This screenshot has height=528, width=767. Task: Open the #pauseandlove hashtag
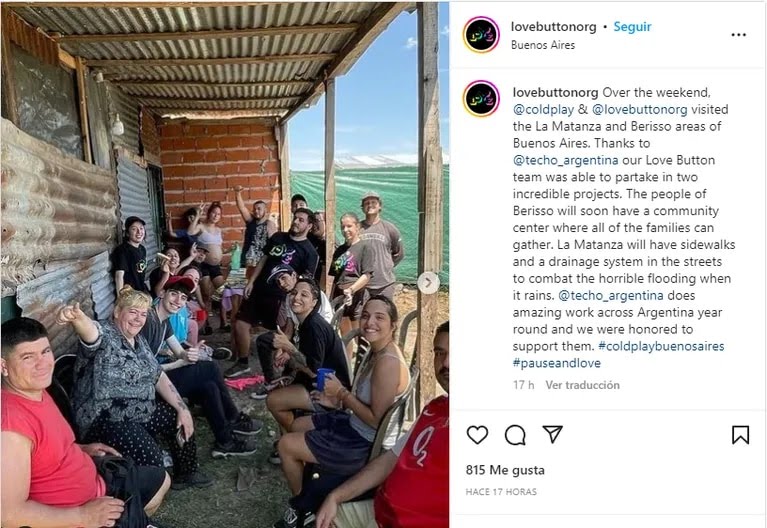click(557, 363)
